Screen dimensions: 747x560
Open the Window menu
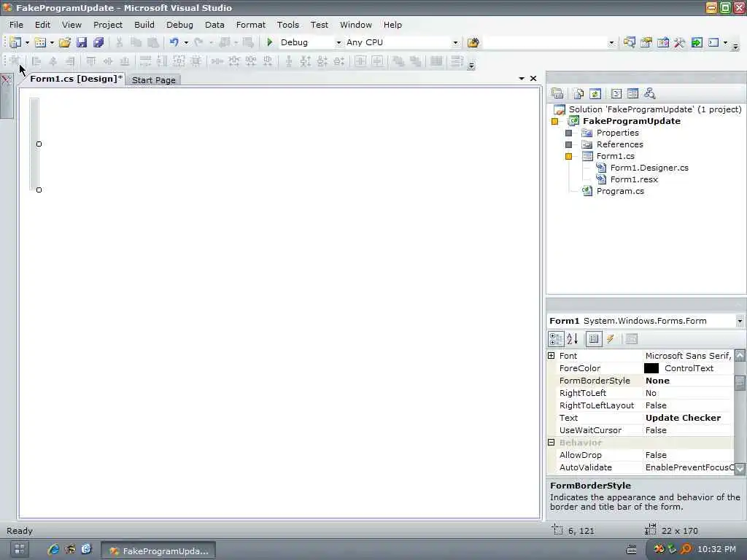tap(356, 25)
